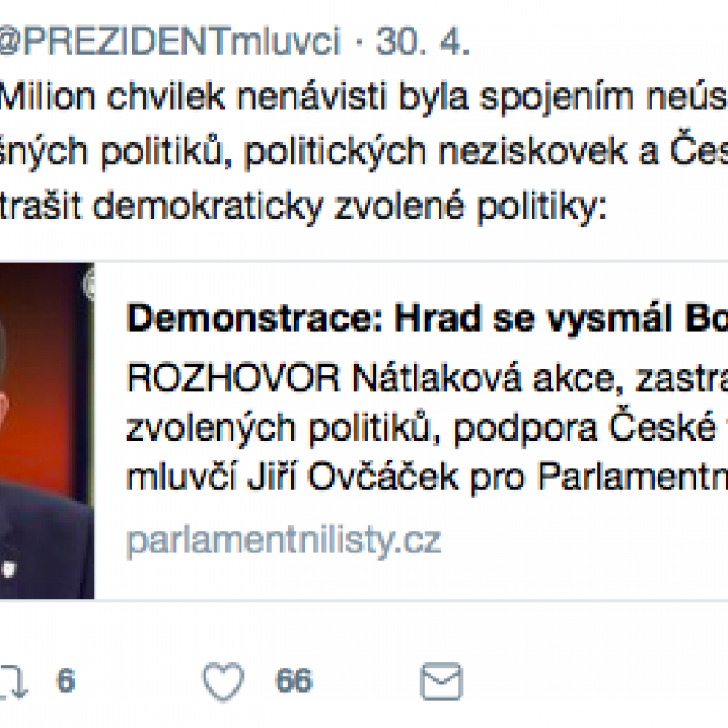728x728 pixels.
Task: Open the @PREZIDENTmluvci profile handle
Action: (170, 41)
